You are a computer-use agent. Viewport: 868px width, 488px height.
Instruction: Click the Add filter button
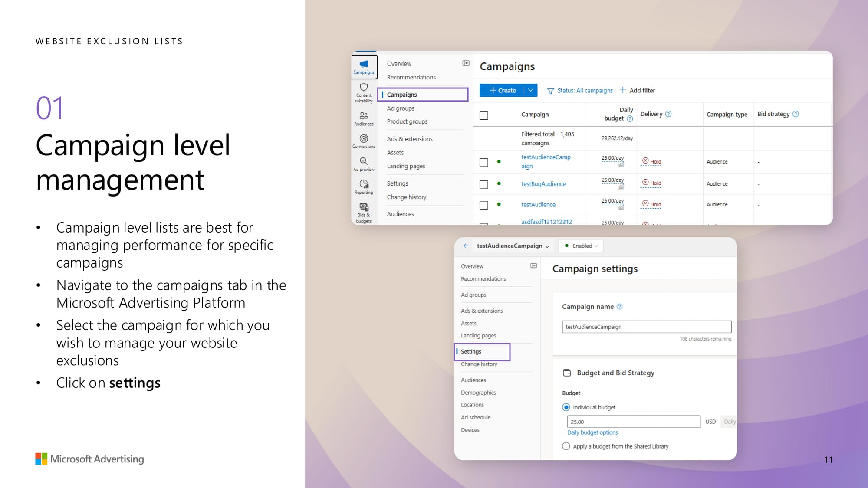[x=637, y=90]
